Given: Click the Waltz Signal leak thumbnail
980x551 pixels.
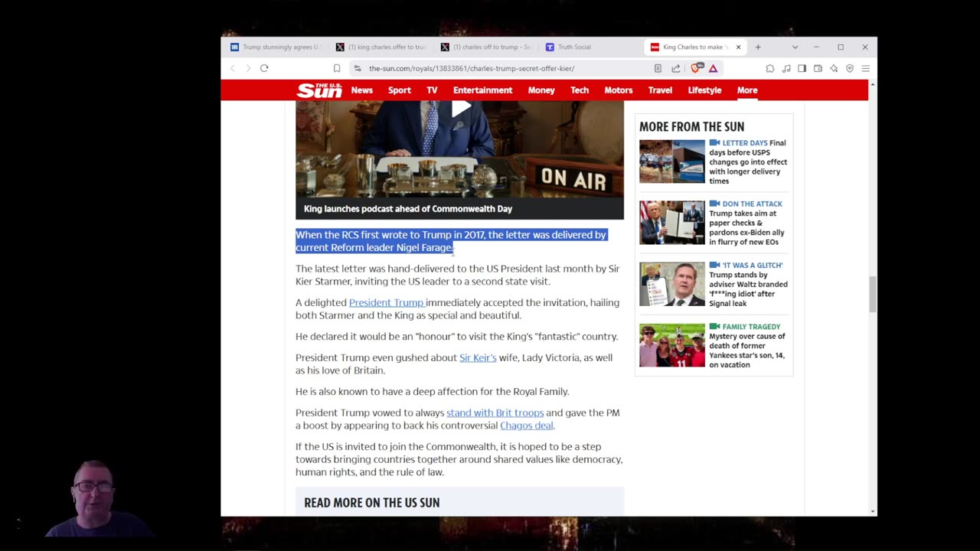Looking at the screenshot, I should pos(672,284).
